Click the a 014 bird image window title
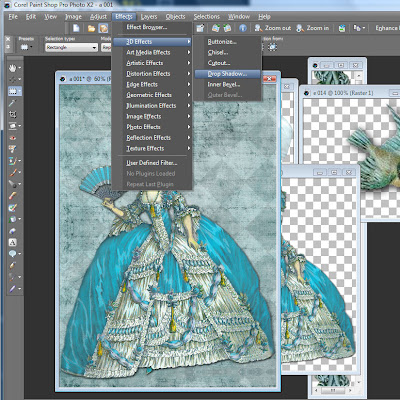Viewport: 400px width, 400px height. [x=343, y=93]
